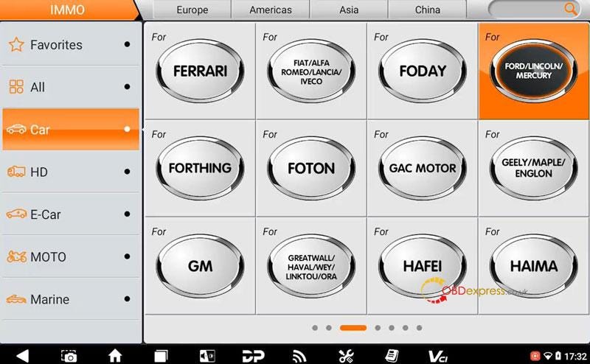Open the wrench maintenance tools icon
The image size is (590, 364).
coord(345,356)
